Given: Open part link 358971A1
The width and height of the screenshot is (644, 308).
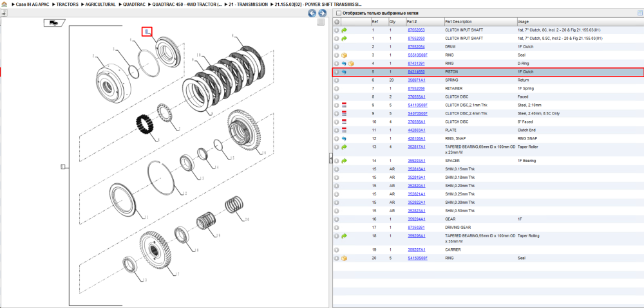Looking at the screenshot, I should coord(417,80).
